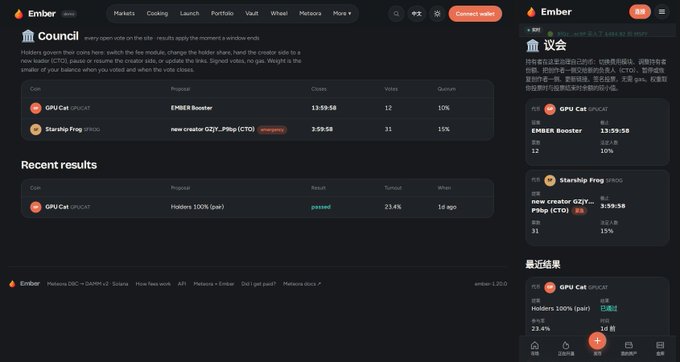Click the ember-1.20.0 version label
The image size is (680, 362).
pos(490,284)
